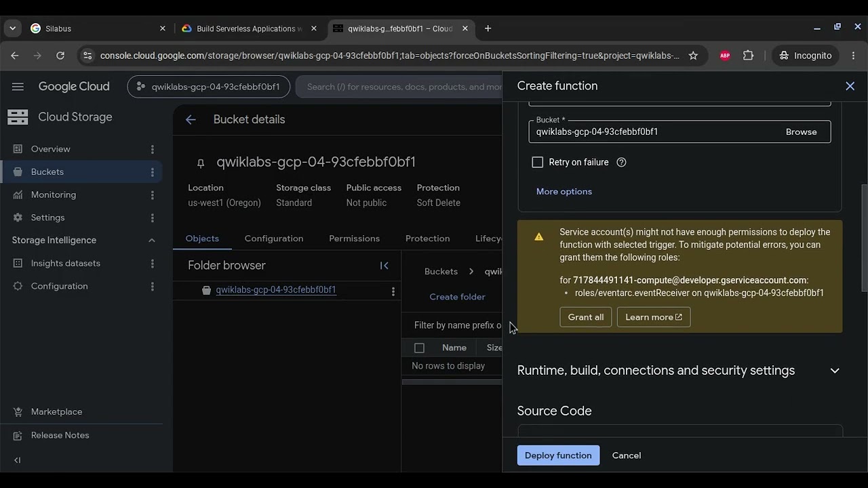Open the Google Cloud hamburger navigation menu

pos(18,87)
